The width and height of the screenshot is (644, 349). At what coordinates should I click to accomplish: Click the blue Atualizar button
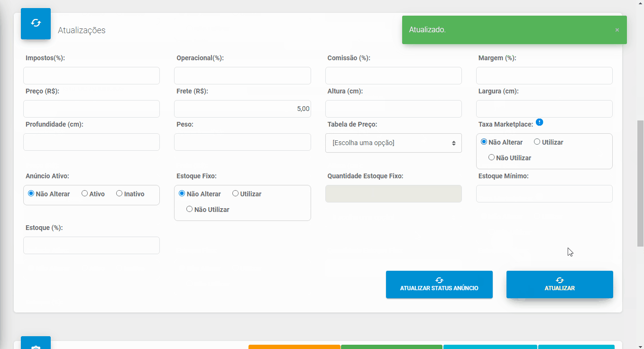(x=560, y=285)
